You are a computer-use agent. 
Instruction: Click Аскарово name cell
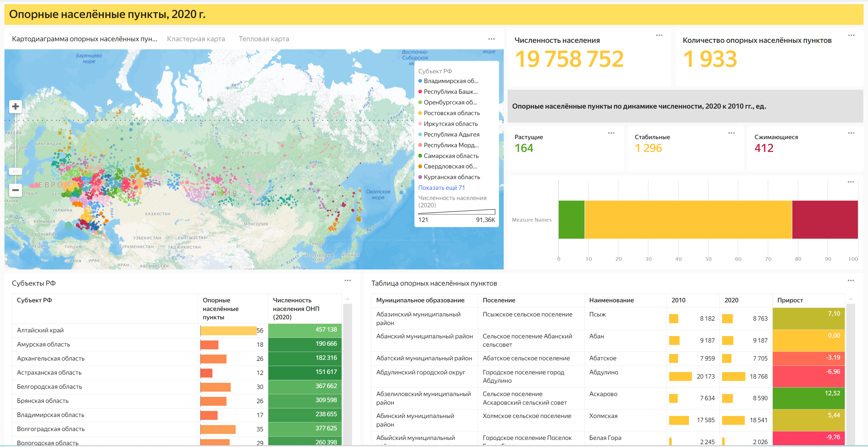625,398
